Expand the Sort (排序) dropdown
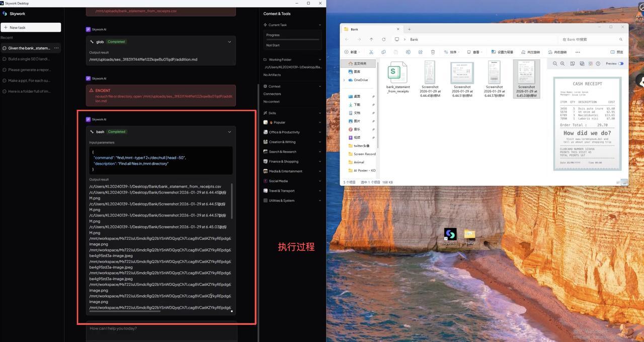Viewport: 644px width, 342px height. (x=452, y=52)
